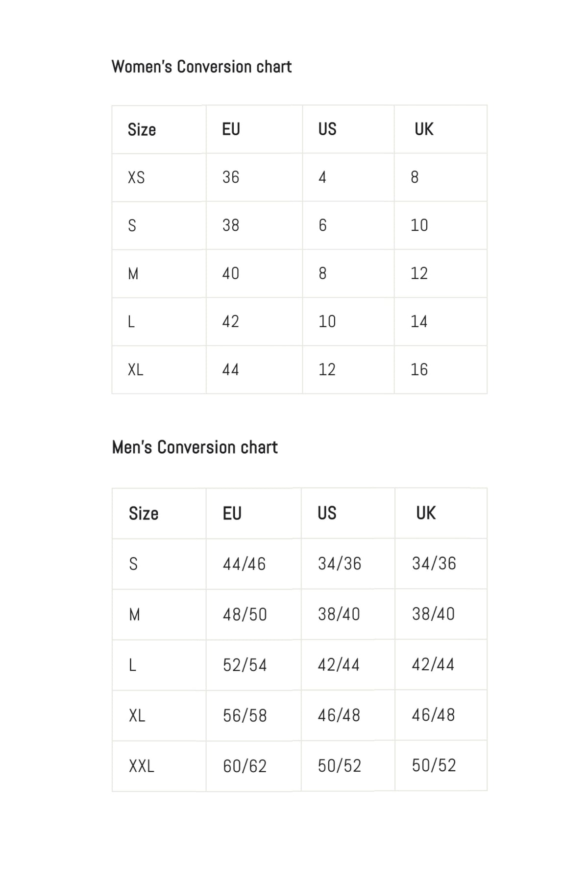Select UK value 16 in women's chart
Screen dimensions: 588x882
(x=419, y=369)
